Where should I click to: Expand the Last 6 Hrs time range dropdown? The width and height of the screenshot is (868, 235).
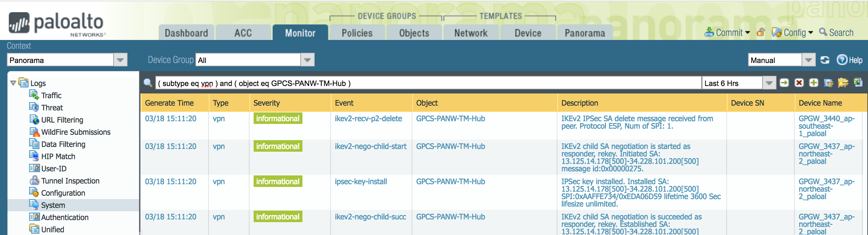point(769,83)
